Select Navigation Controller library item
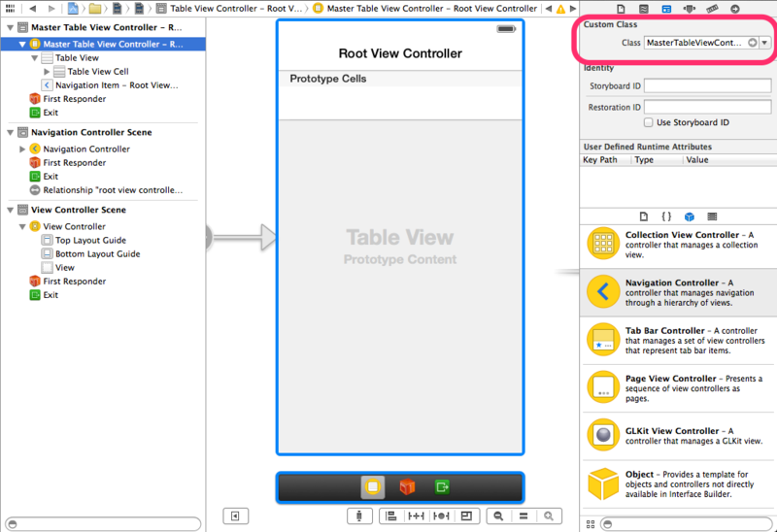Screen dimensions: 777x532 (x=678, y=292)
